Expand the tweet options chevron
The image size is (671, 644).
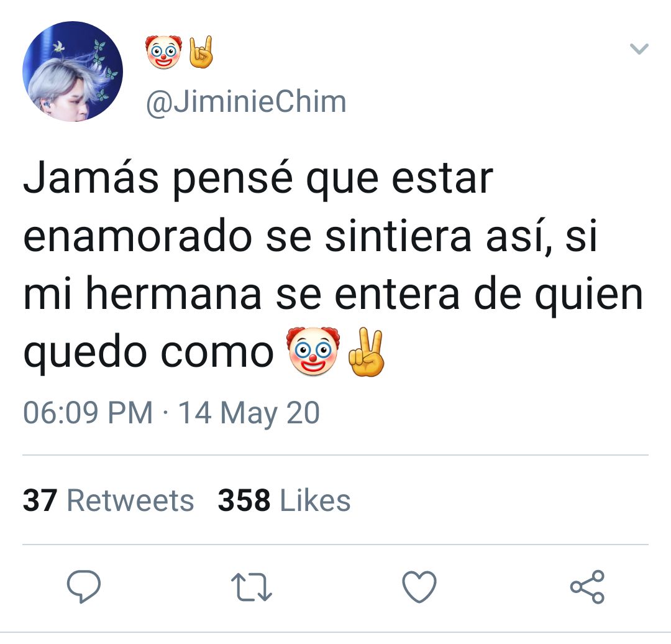point(639,48)
